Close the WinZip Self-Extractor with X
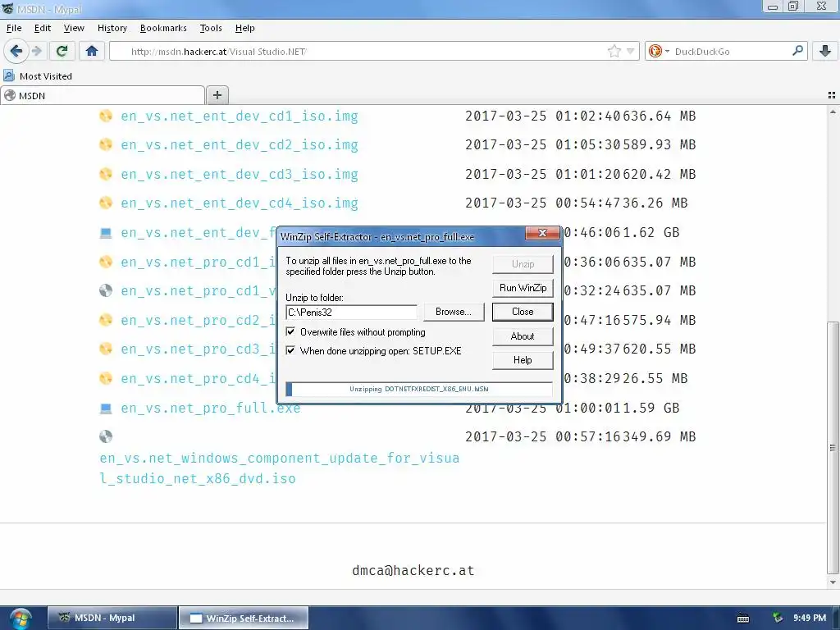Image resolution: width=840 pixels, height=630 pixels. tap(542, 233)
